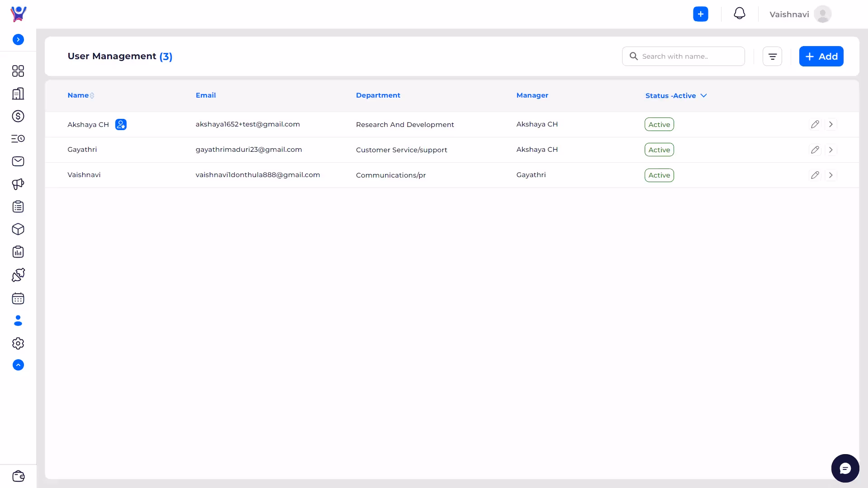Click the blue Add user button
The height and width of the screenshot is (488, 868).
pyautogui.click(x=821, y=56)
